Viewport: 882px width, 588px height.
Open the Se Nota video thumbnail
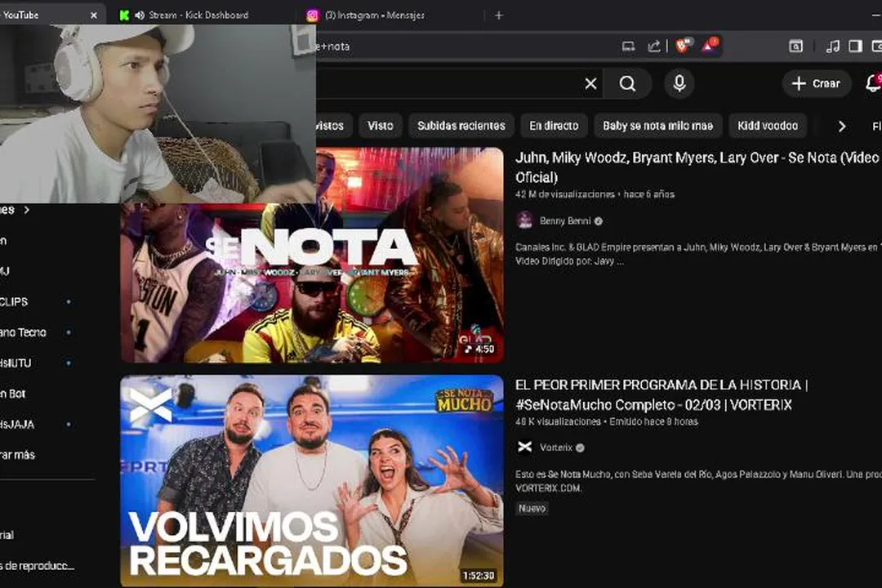point(312,255)
